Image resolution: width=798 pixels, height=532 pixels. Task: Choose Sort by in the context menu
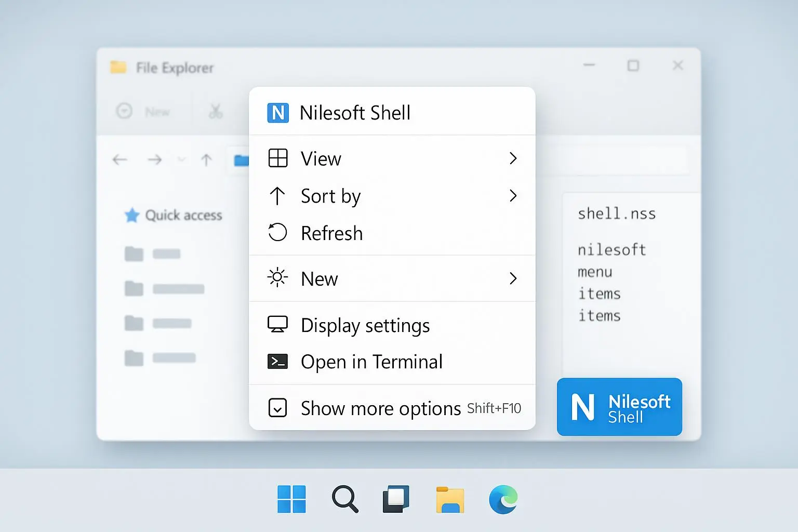[x=392, y=196]
